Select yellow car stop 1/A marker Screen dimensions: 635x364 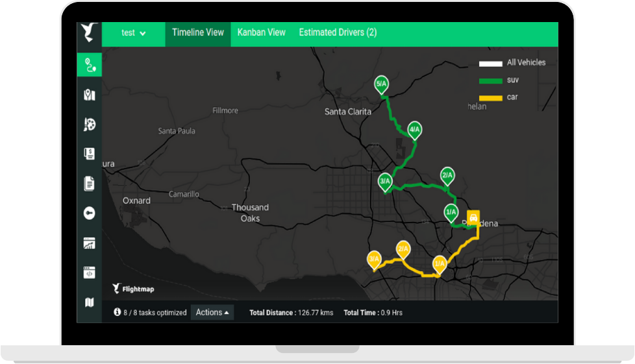tap(440, 264)
